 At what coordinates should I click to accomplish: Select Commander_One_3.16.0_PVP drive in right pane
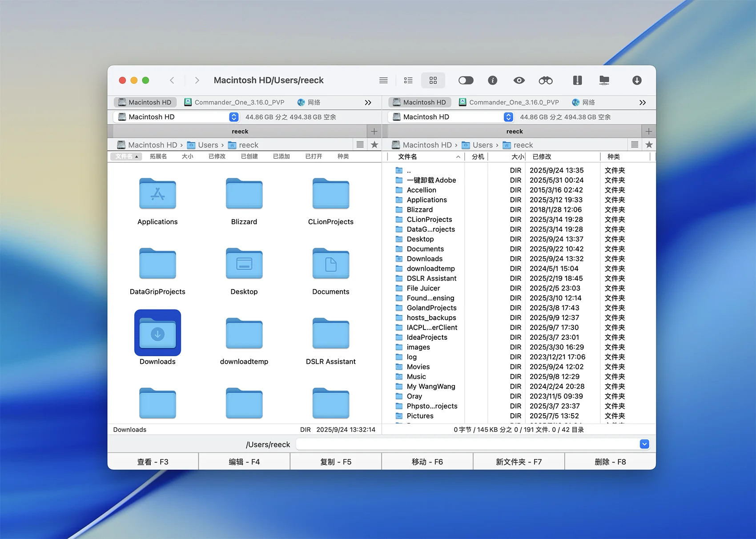point(509,102)
